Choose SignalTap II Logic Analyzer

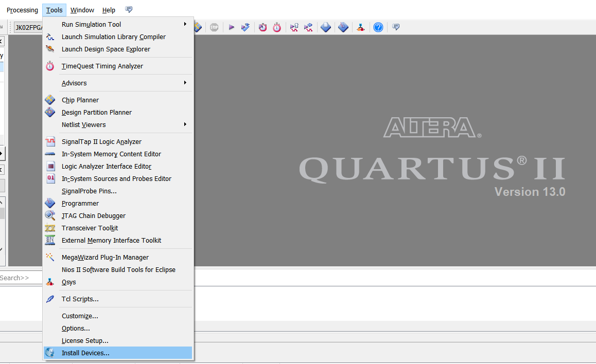[118, 141]
